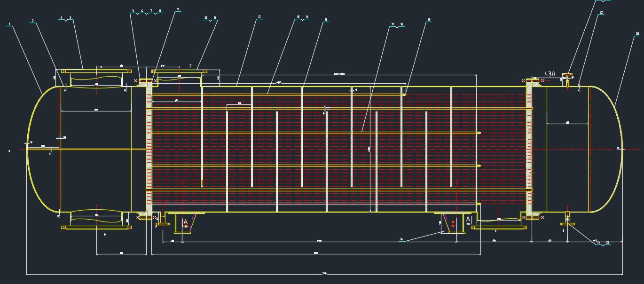This screenshot has width=644, height=284.
Task: Click the bottom-left nozzle flange
Action: click(x=96, y=227)
